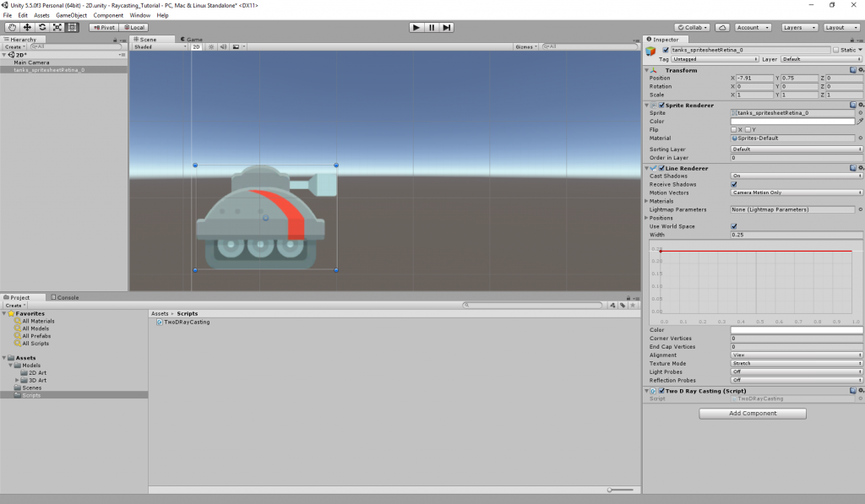
Task: Uncheck the Receive Shadows checkbox
Action: (x=734, y=184)
